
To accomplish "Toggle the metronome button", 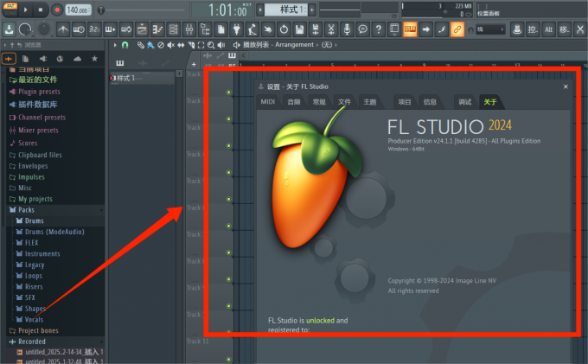I will pos(63,29).
